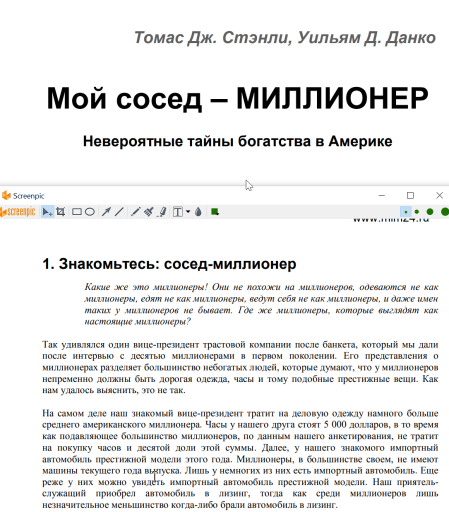Select the Crop tool

(x=61, y=212)
